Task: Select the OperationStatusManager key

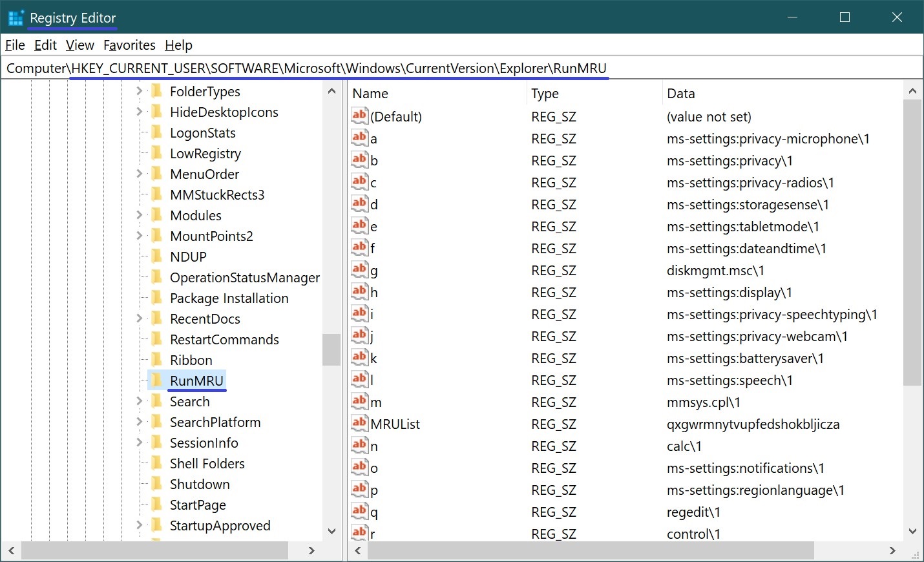Action: point(245,277)
